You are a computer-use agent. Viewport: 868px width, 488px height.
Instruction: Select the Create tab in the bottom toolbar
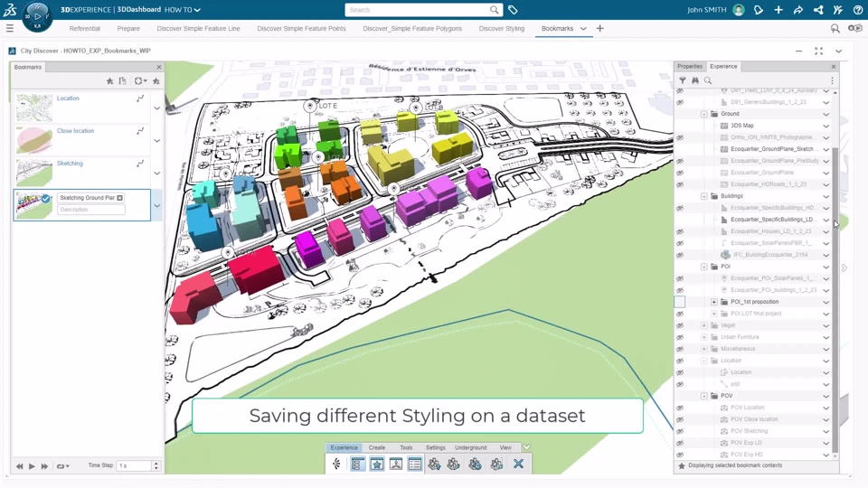click(377, 447)
